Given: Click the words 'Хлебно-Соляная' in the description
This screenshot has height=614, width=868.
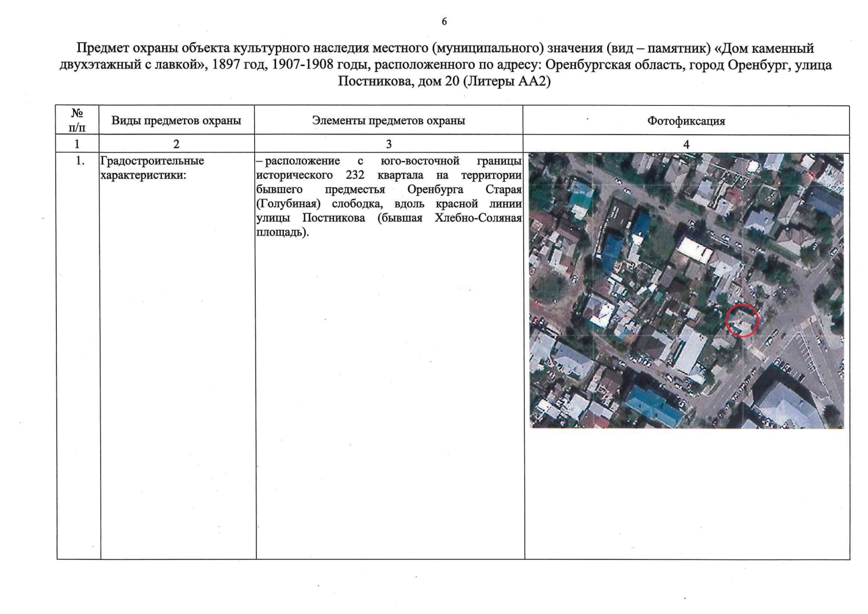Looking at the screenshot, I should pyautogui.click(x=478, y=218).
